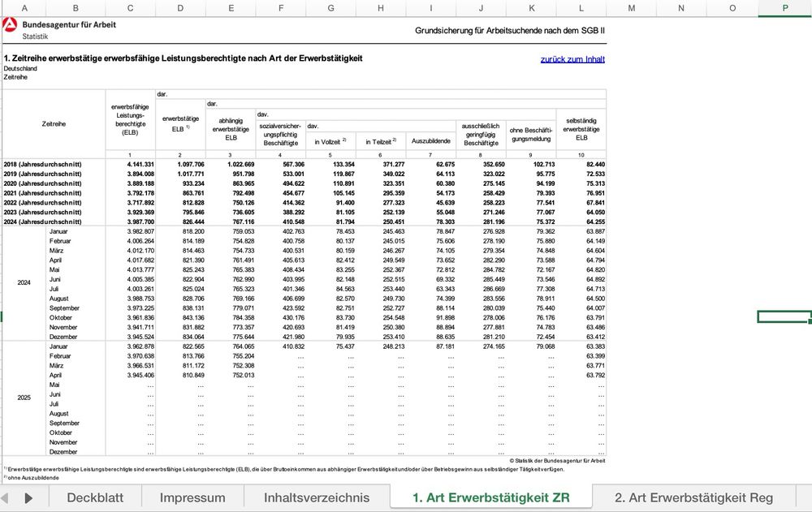
Task: Select the 1. Art Erwerbstätigkeit ZR tab
Action: click(491, 497)
